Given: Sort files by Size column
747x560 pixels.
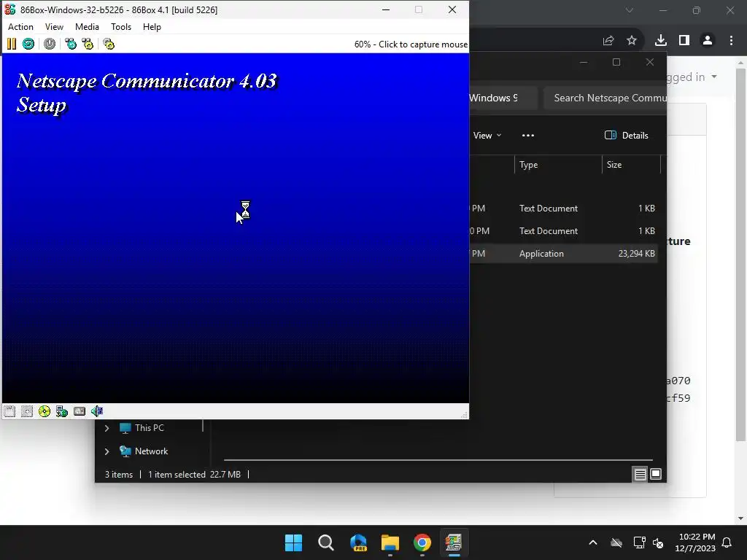Looking at the screenshot, I should point(631,165).
